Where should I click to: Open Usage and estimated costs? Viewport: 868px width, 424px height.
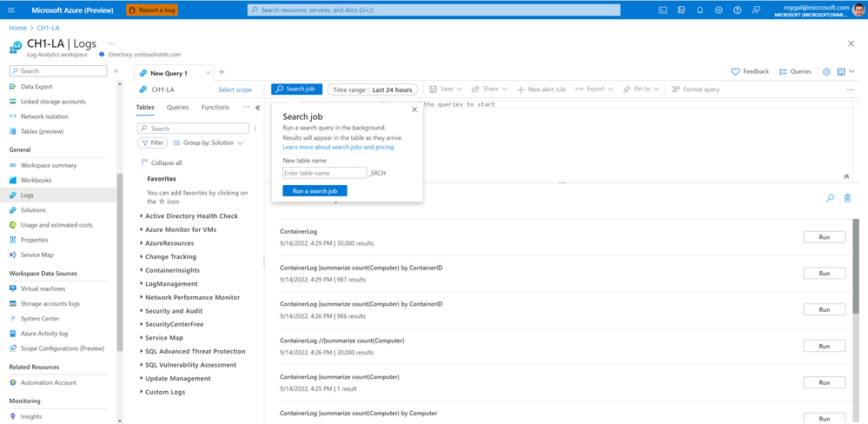(x=58, y=225)
